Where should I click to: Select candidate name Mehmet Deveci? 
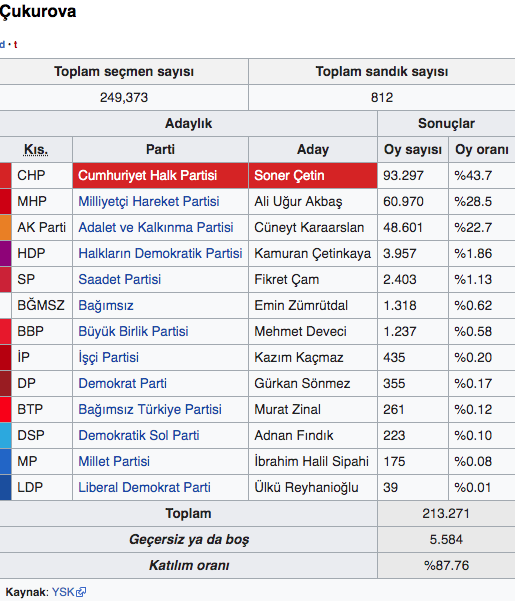coord(300,332)
